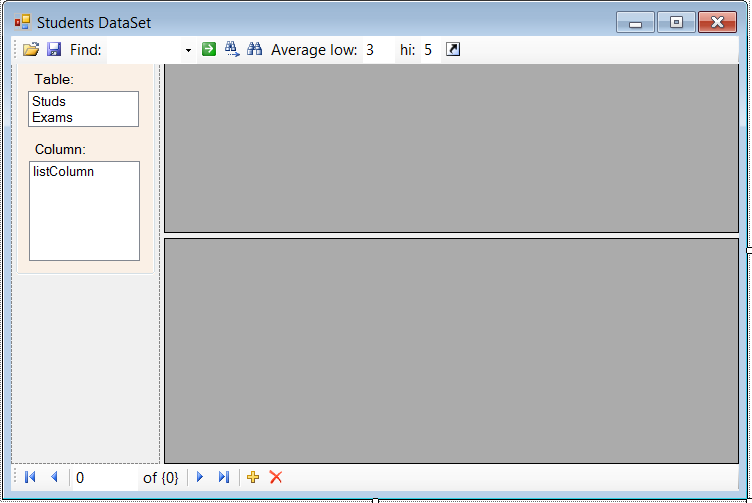Screen dimensions: 752x503
Task: Move to last record navigator button
Action: coord(223,477)
